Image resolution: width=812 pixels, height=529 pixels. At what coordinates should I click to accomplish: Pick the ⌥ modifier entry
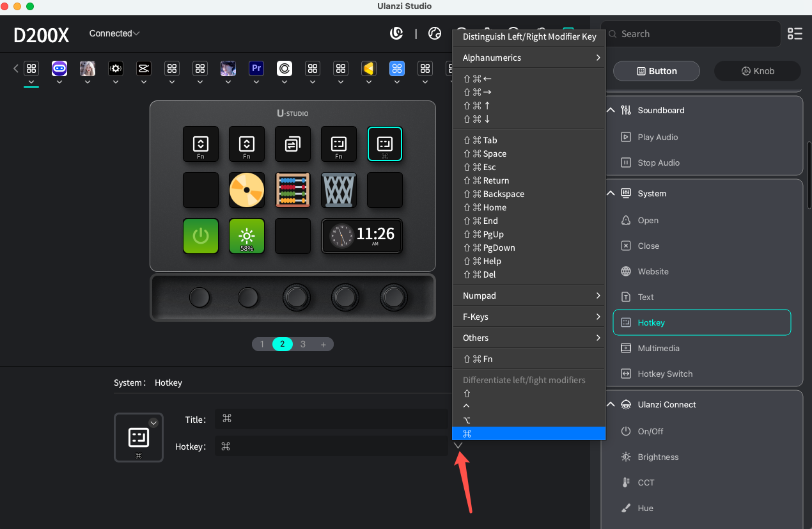(529, 420)
